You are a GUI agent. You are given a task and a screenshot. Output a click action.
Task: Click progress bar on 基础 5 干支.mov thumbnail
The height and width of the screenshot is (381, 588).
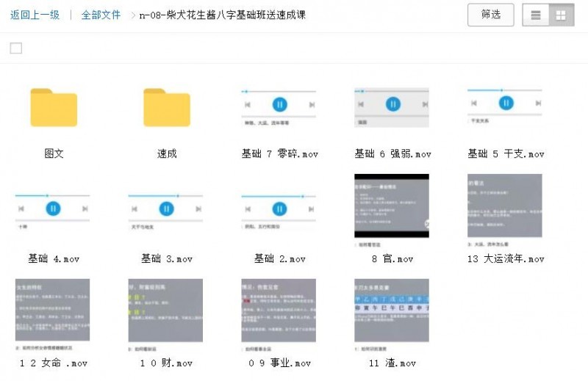point(505,90)
